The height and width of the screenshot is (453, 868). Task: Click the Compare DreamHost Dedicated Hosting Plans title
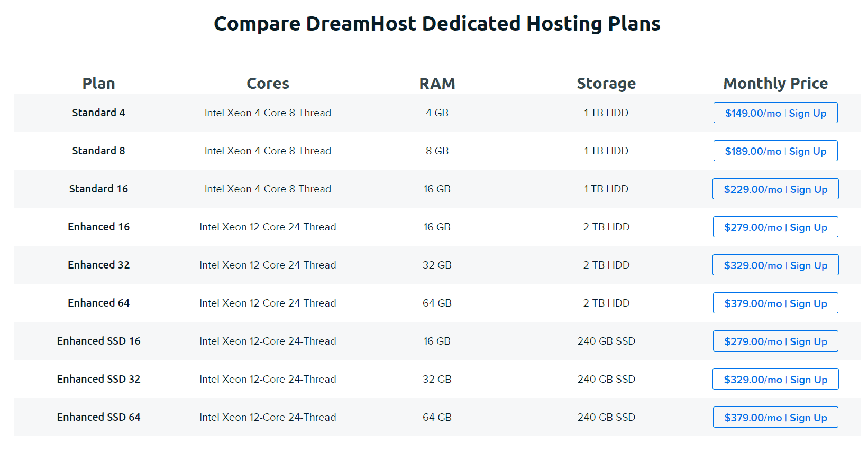(x=437, y=24)
